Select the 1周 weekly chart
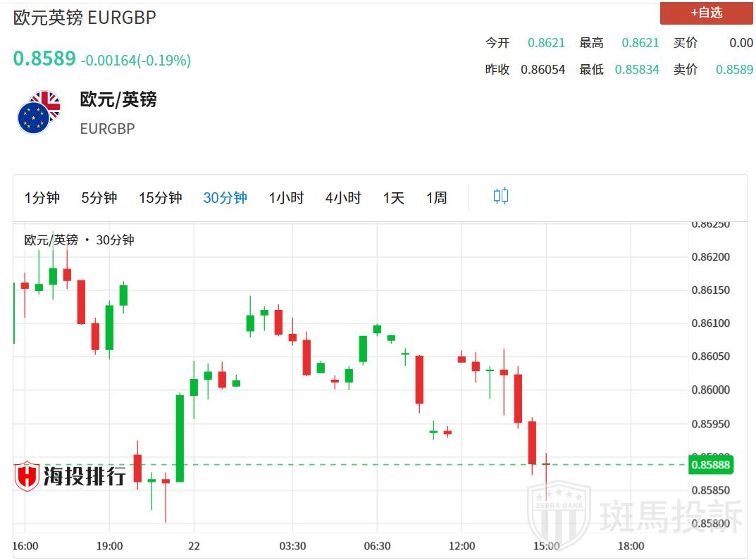 coord(436,198)
